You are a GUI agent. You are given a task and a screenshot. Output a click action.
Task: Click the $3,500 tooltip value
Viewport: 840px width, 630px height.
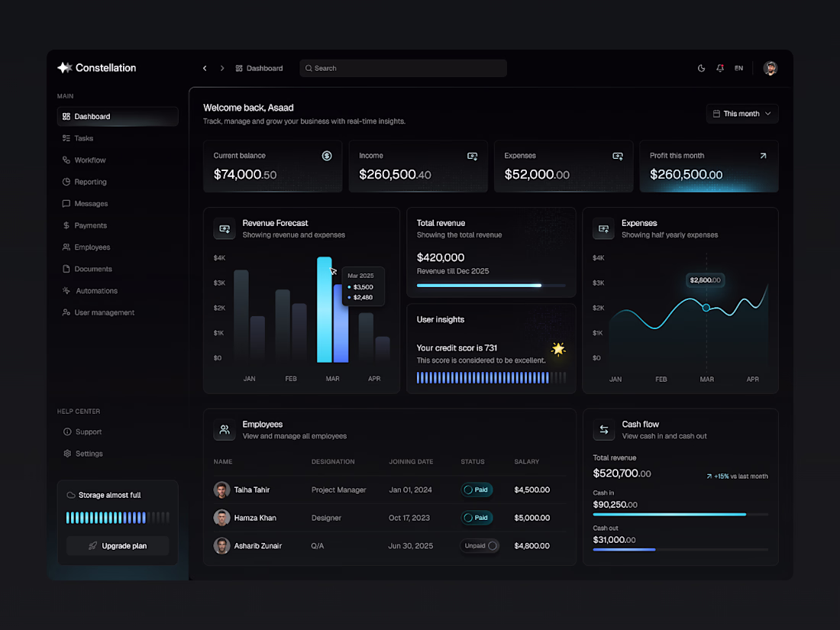[363, 287]
